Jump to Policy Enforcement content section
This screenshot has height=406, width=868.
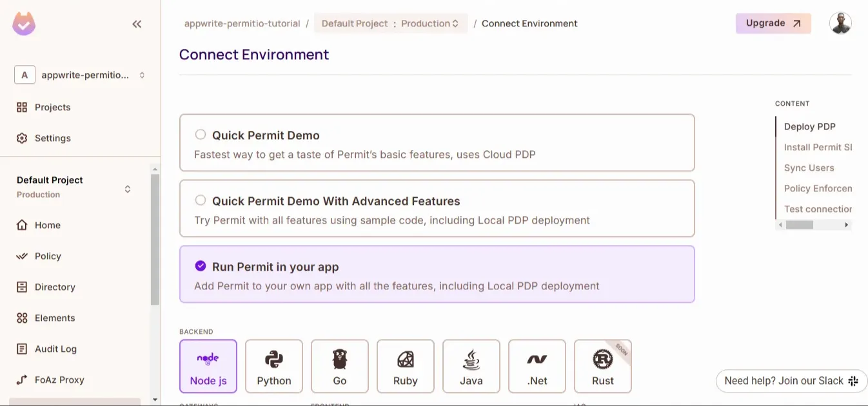818,188
